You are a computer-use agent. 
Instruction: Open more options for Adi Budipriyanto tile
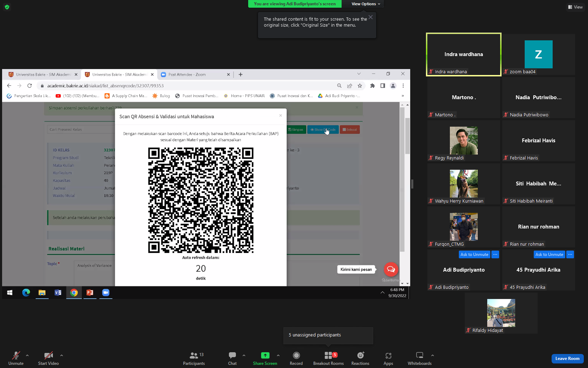[x=495, y=254]
